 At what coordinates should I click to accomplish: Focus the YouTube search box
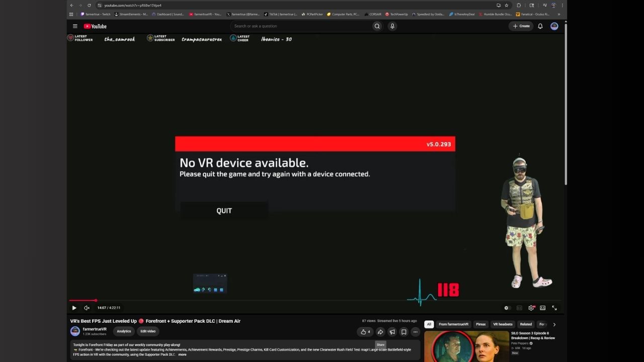301,26
